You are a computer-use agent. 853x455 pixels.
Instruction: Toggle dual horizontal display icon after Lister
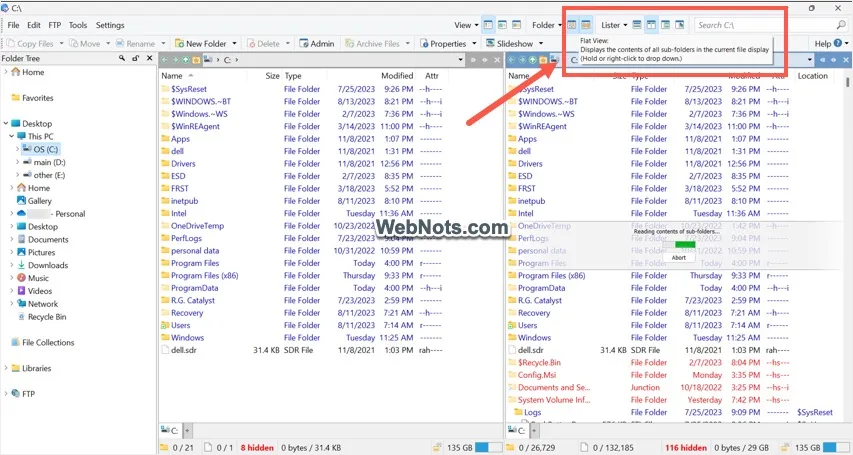coord(636,25)
